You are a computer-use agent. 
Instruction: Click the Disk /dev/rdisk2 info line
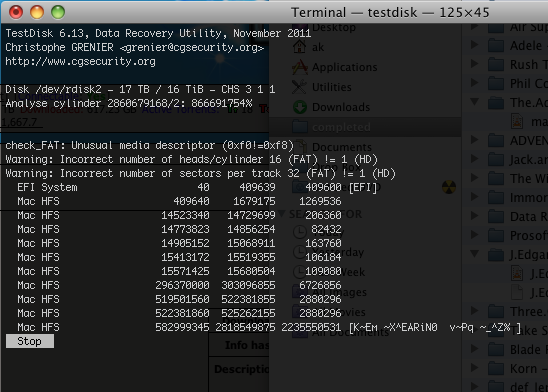tap(140, 89)
